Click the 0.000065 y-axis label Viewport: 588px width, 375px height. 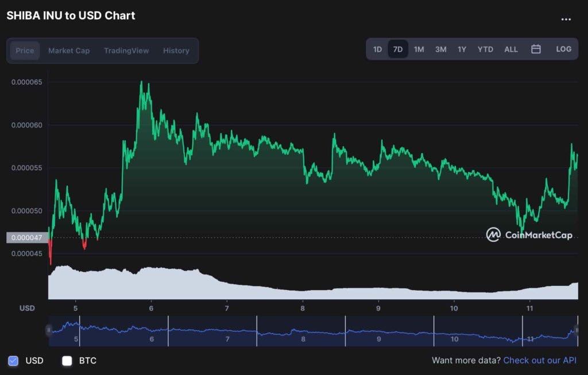[x=26, y=82]
